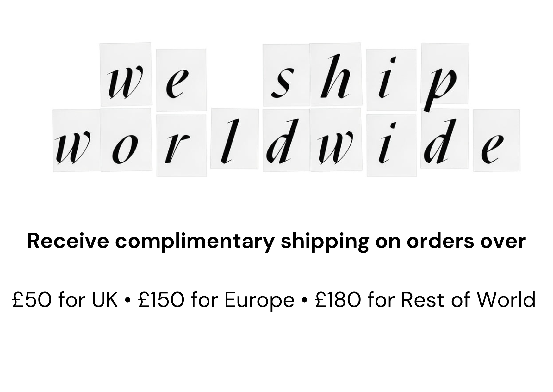Click the '£180 for Rest of World' text
The height and width of the screenshot is (392, 553).
425,299
